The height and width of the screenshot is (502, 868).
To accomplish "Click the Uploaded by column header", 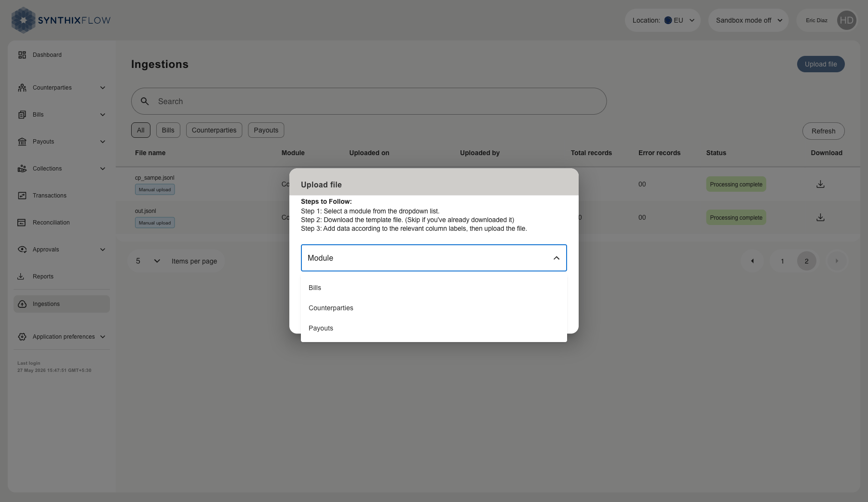I will point(480,153).
